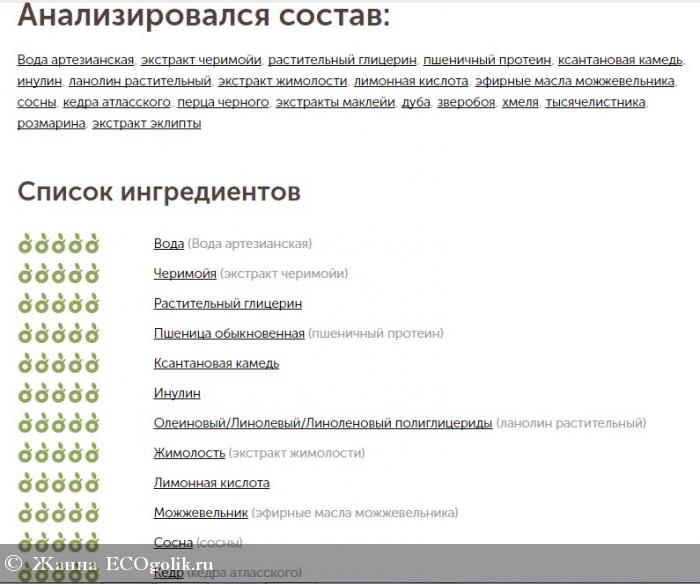Click 'пшеничный протеин' in the composition paragraph

coord(486,60)
